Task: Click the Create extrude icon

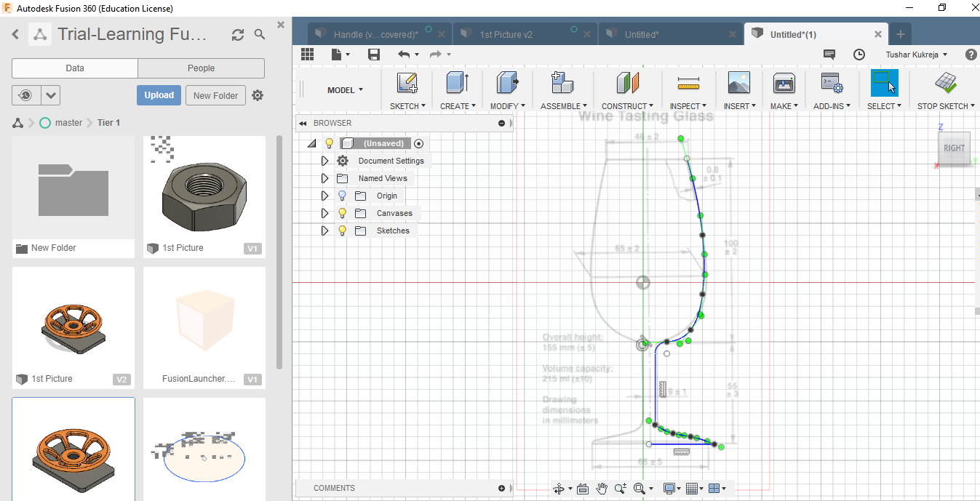Action: 457,83
